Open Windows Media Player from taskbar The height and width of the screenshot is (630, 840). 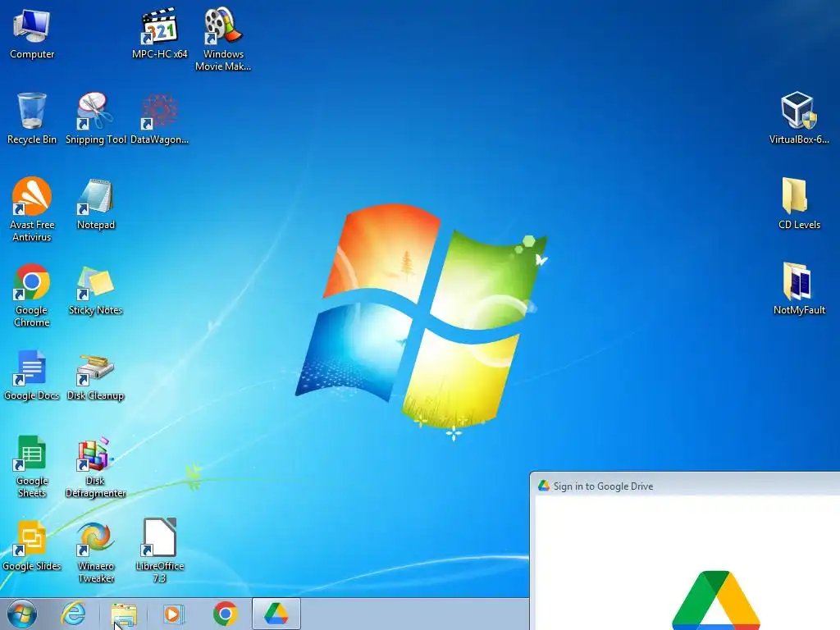(172, 614)
